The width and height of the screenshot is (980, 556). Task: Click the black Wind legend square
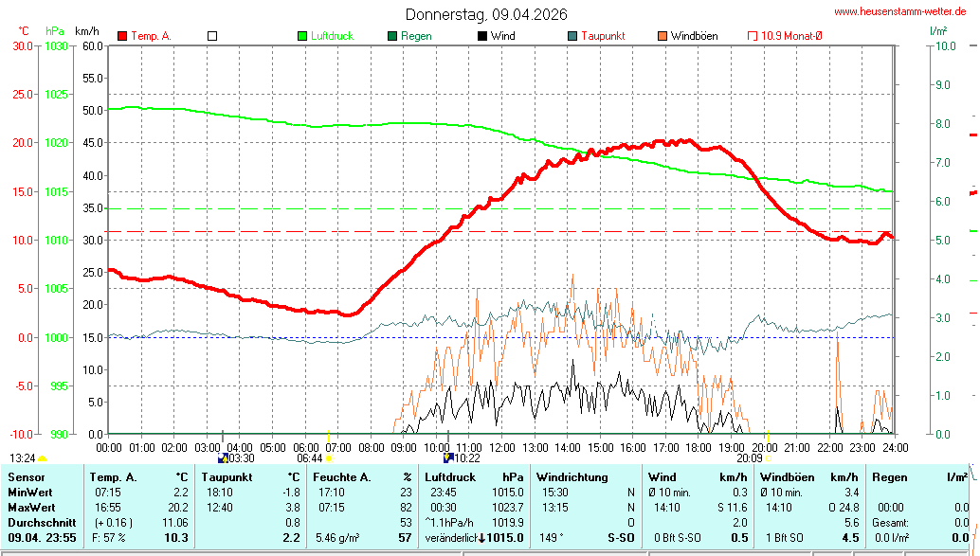(x=482, y=36)
